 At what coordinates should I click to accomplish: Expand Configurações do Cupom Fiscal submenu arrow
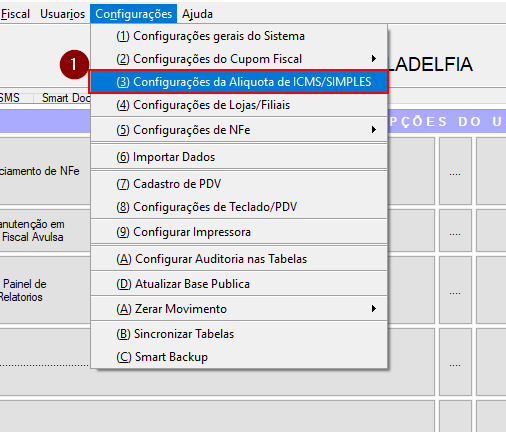[x=374, y=59]
